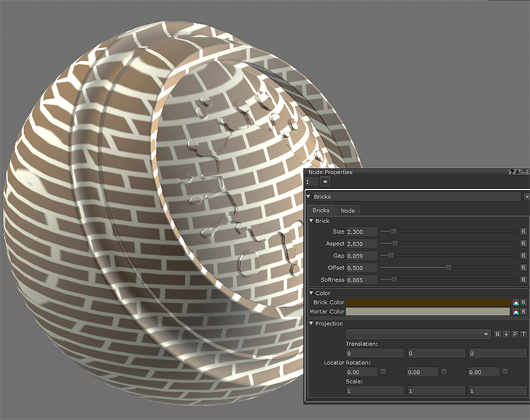This screenshot has width=530, height=420.
Task: Close the Bricks node properties section
Action: click(x=526, y=197)
